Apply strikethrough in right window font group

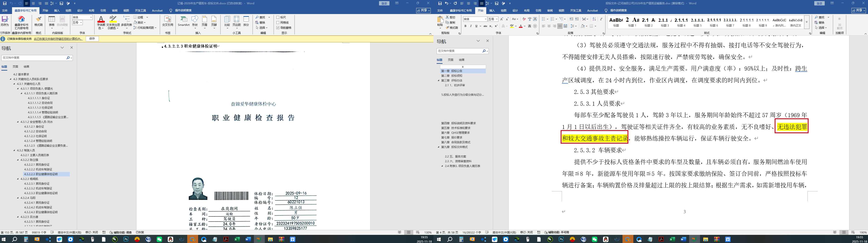485,26
